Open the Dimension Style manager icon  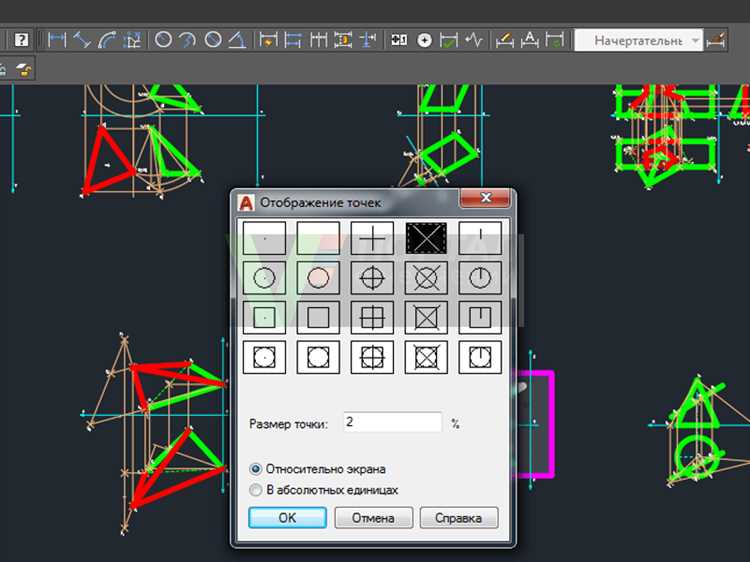pyautogui.click(x=716, y=40)
